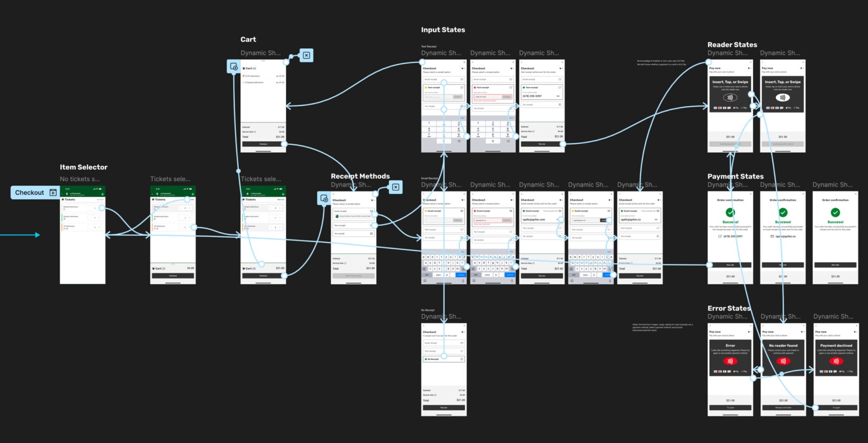Click the No tickets selected frame thumbnail
The image size is (868, 443).
[x=82, y=235]
